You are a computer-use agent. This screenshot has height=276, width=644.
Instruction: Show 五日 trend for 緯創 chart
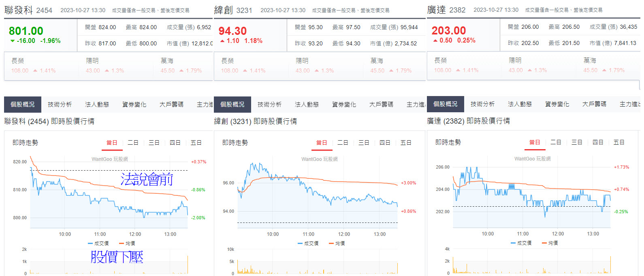(x=406, y=143)
